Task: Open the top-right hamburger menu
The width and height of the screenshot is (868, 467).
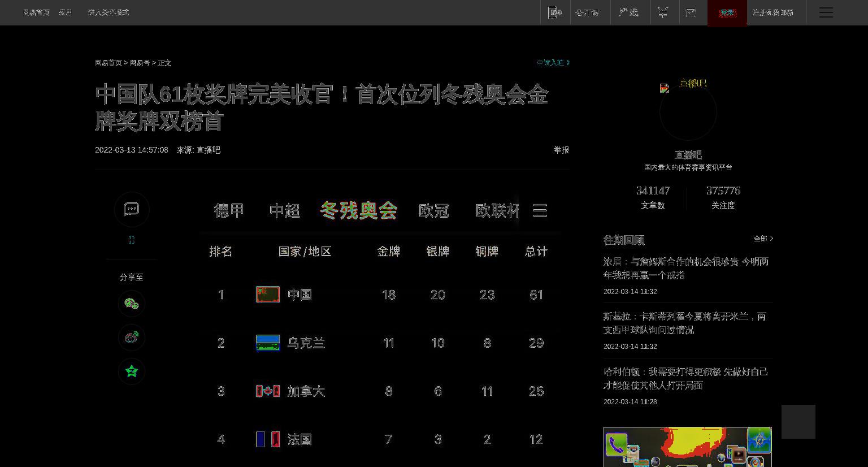Action: pyautogui.click(x=826, y=12)
